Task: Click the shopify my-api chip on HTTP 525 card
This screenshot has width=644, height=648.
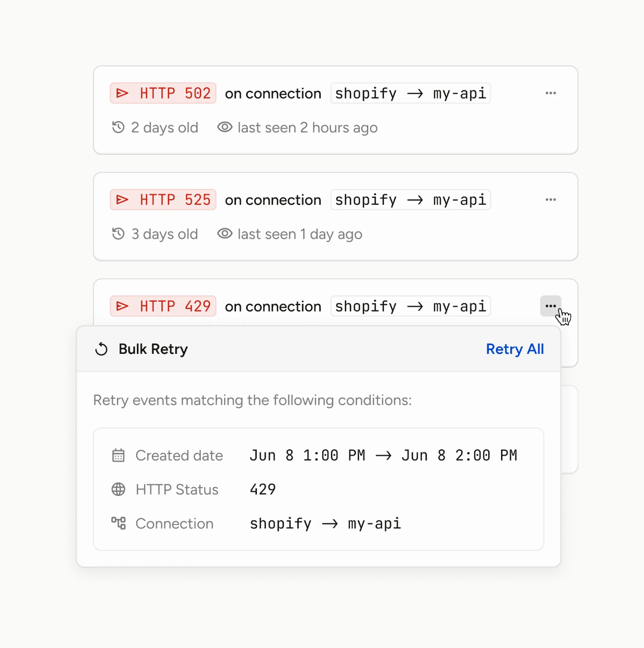Action: click(x=410, y=200)
